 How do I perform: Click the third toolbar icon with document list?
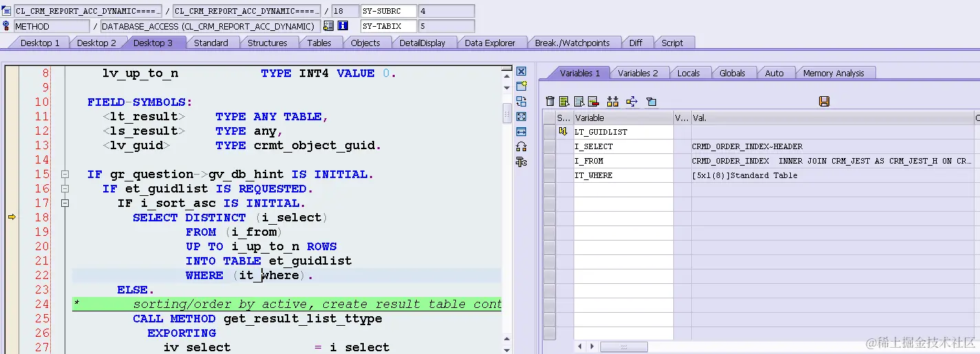coord(578,102)
